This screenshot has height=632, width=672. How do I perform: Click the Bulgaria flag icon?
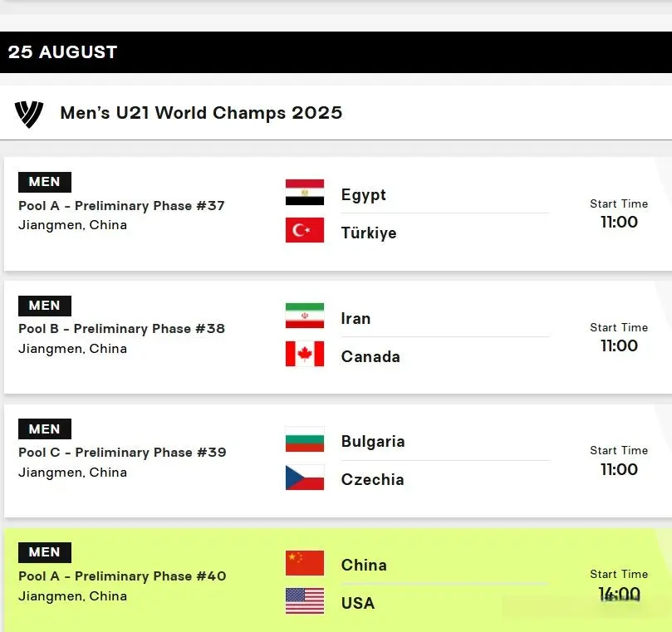[305, 438]
